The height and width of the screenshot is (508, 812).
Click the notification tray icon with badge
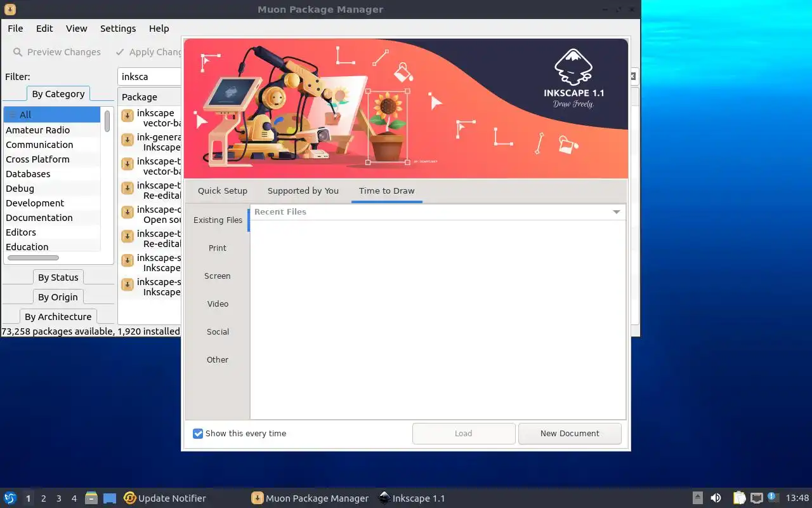[773, 498]
